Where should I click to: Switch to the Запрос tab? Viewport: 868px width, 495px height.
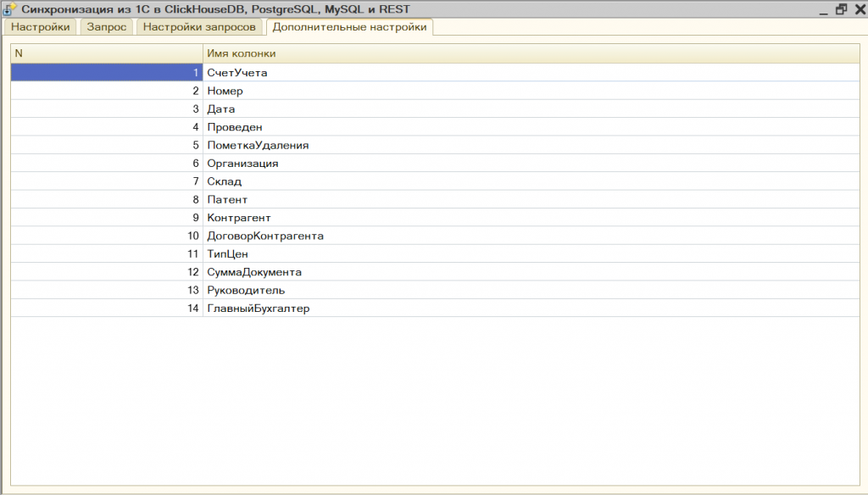pos(106,27)
